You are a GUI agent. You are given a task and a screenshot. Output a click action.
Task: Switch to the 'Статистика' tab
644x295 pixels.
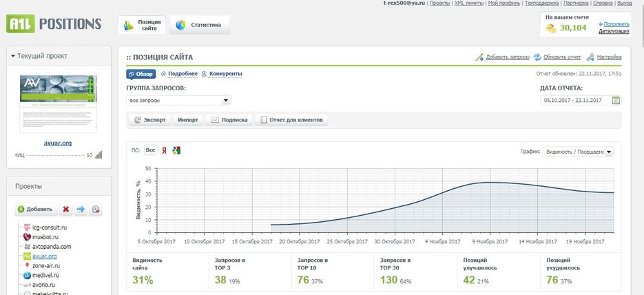[x=200, y=25]
